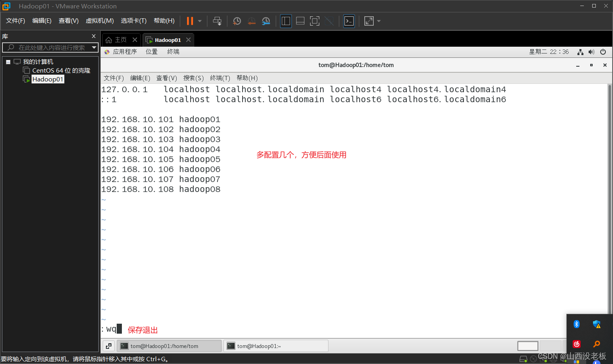Toggle the library sidebar view
This screenshot has width=613, height=364.
pyautogui.click(x=286, y=21)
